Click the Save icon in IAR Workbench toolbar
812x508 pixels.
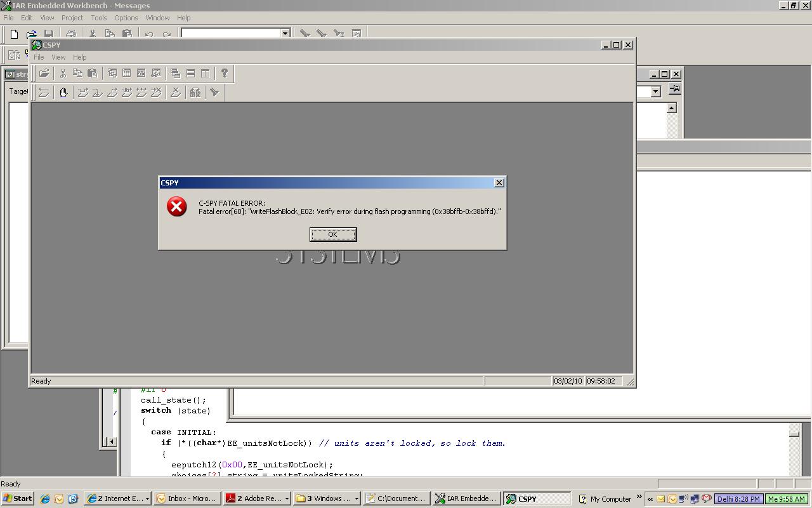pyautogui.click(x=48, y=34)
